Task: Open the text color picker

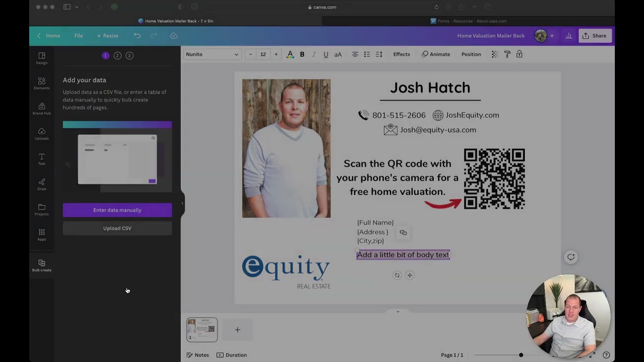Action: pyautogui.click(x=290, y=54)
